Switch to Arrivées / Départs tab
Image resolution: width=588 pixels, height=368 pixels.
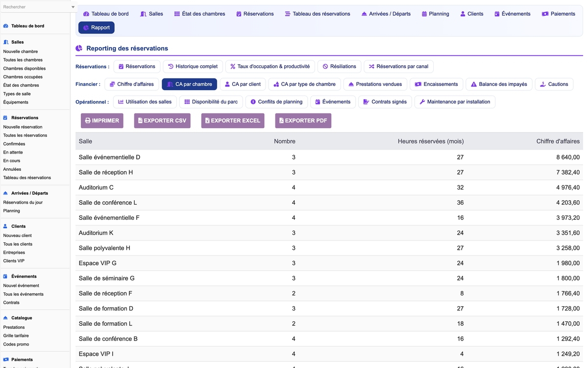click(386, 14)
